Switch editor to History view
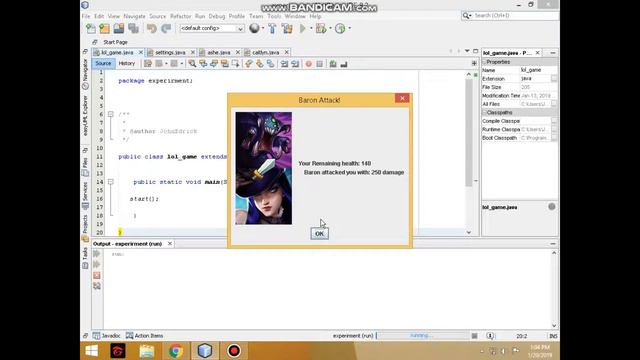The height and width of the screenshot is (360, 640). 127,64
